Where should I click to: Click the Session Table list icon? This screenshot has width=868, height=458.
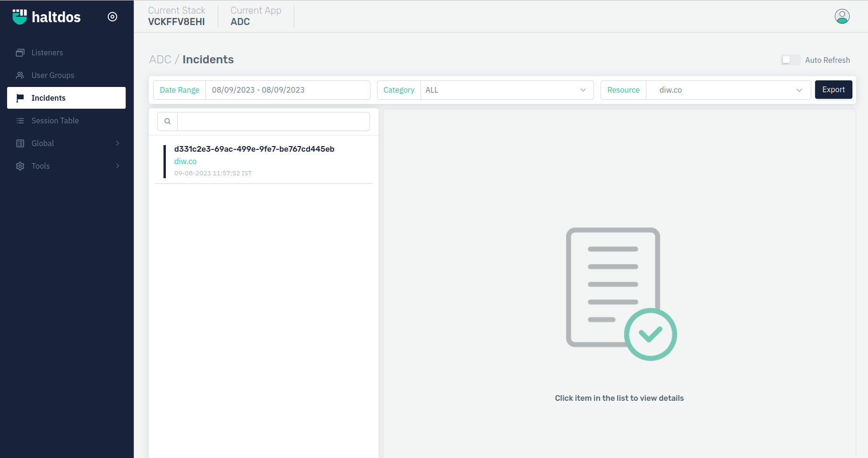(x=20, y=121)
